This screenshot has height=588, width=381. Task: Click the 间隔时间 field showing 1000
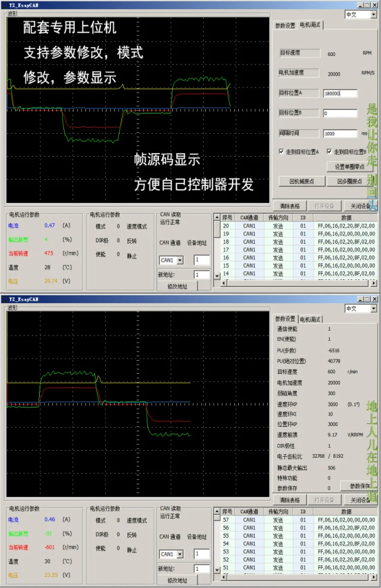pyautogui.click(x=340, y=133)
